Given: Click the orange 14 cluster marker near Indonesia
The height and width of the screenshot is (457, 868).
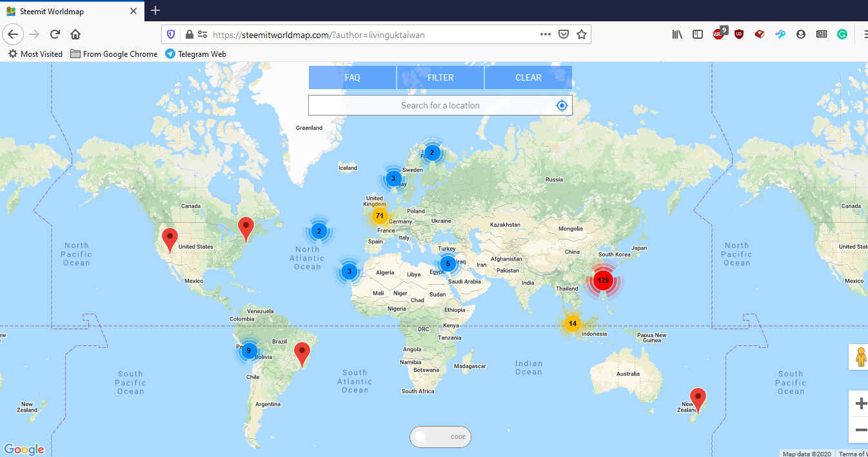Looking at the screenshot, I should point(573,323).
